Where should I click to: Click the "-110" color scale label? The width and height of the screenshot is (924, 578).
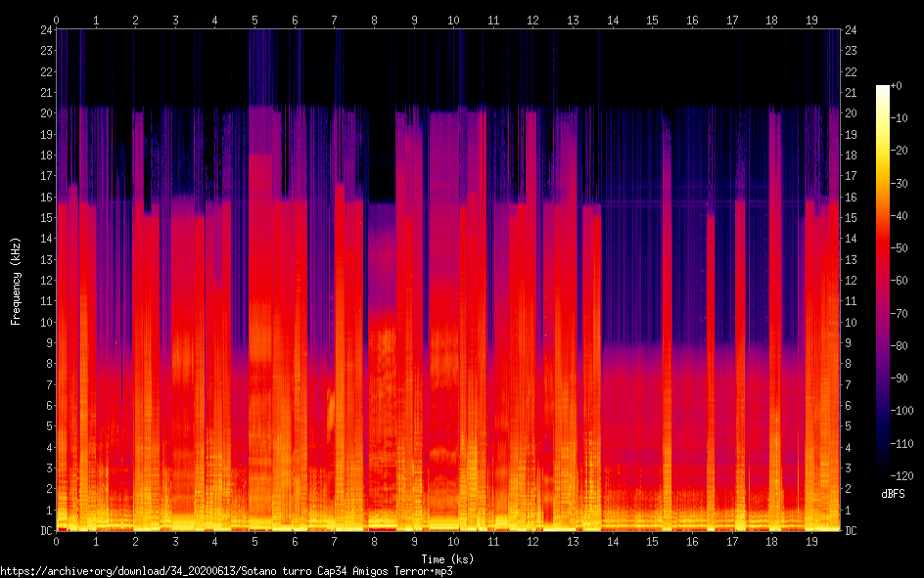point(901,444)
